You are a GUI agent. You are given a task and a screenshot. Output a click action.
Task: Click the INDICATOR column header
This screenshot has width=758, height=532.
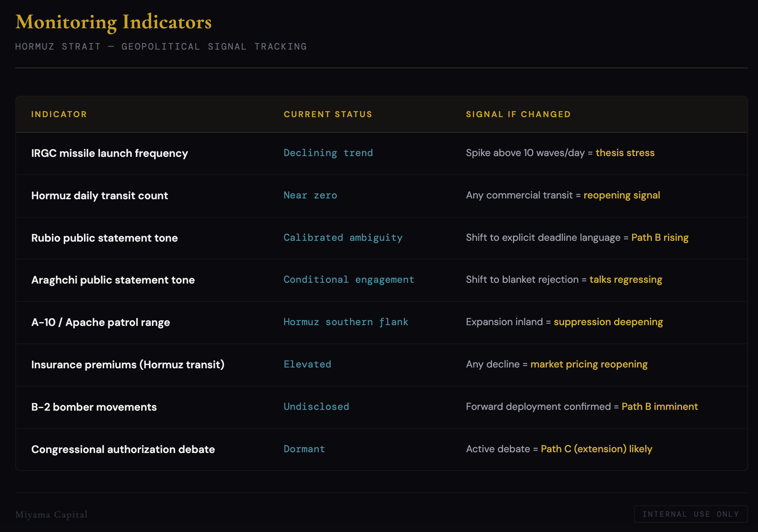(x=59, y=114)
